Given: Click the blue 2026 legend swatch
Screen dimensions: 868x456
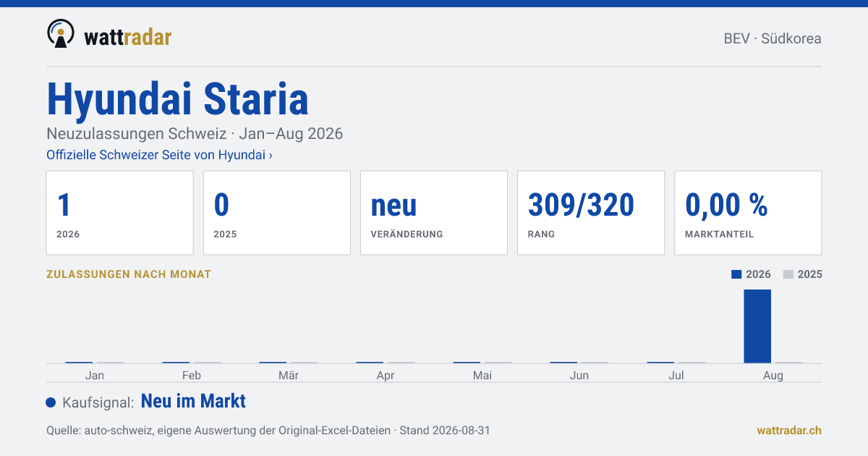Looking at the screenshot, I should pos(737,274).
